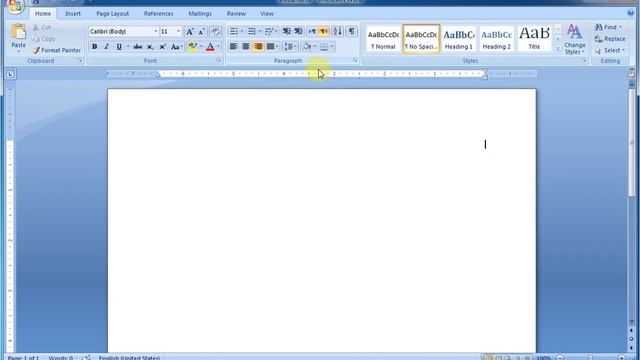Screen dimensions: 640x360
Task: Open the Font dialog launcher
Action: pyautogui.click(x=219, y=60)
